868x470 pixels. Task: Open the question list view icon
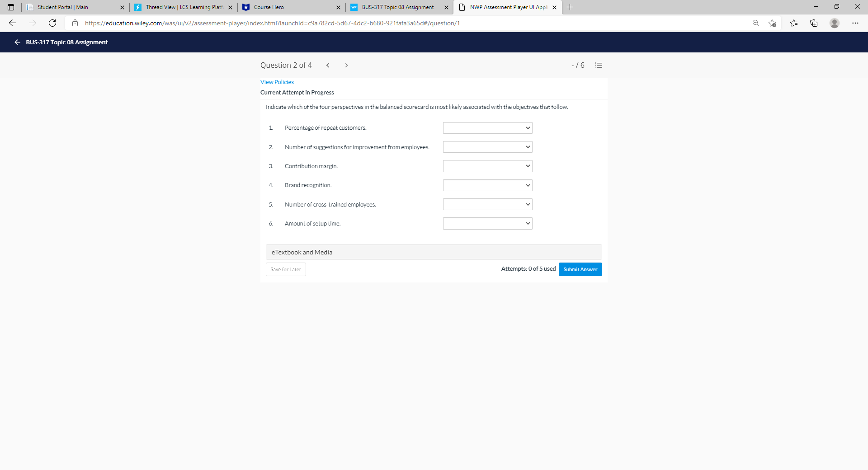pyautogui.click(x=598, y=65)
